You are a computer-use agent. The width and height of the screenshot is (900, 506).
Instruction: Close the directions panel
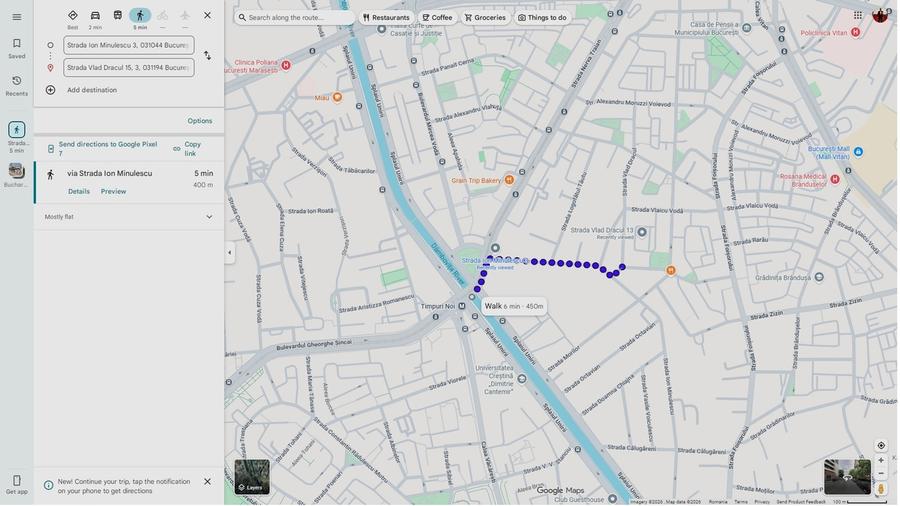207,16
